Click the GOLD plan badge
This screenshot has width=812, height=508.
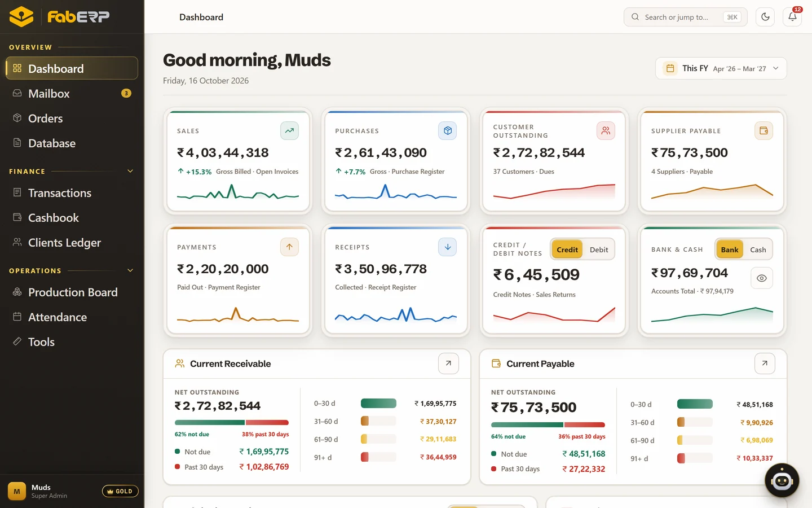(120, 491)
